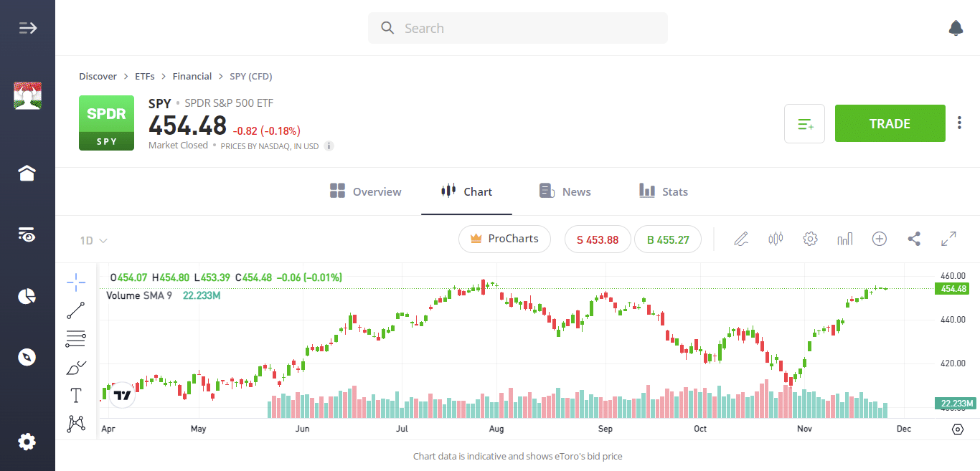Select the trend line drawing tool
This screenshot has height=471, width=980.
(x=76, y=310)
